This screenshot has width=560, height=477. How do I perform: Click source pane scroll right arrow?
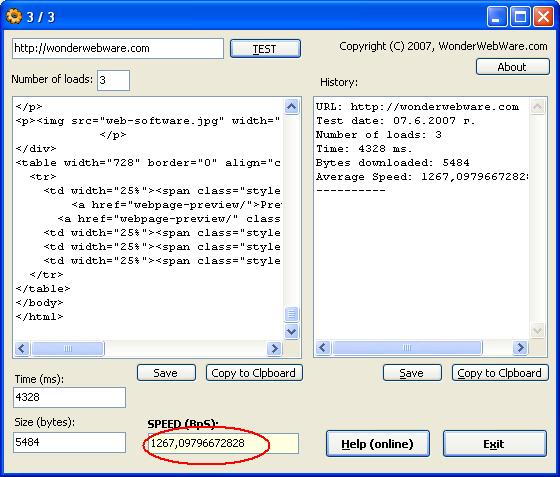coord(274,348)
